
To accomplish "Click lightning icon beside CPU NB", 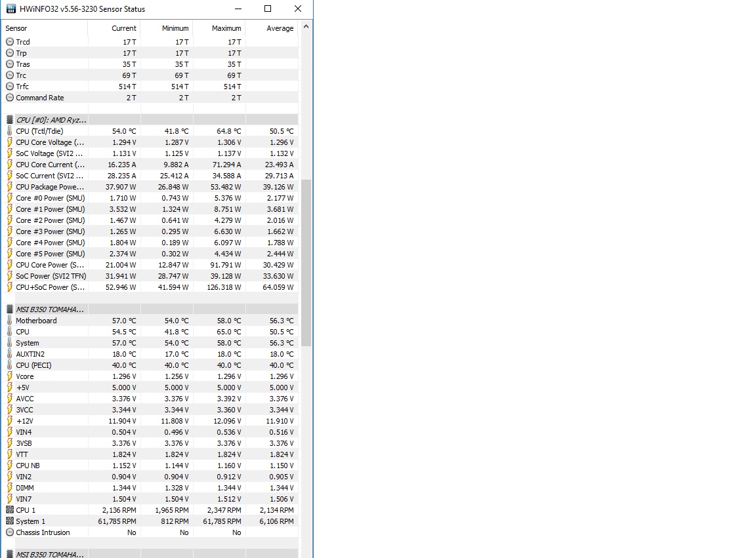I will pyautogui.click(x=10, y=466).
